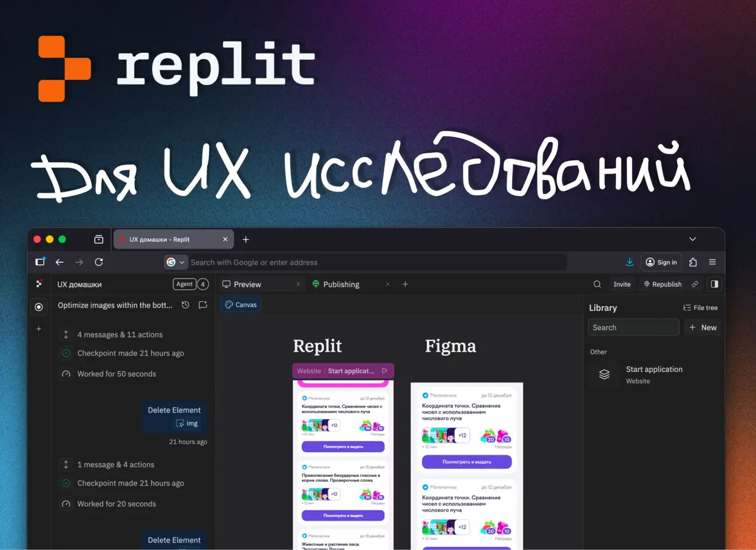This screenshot has height=550, width=756.
Task: Open the chat history clock icon
Action: coord(185,305)
